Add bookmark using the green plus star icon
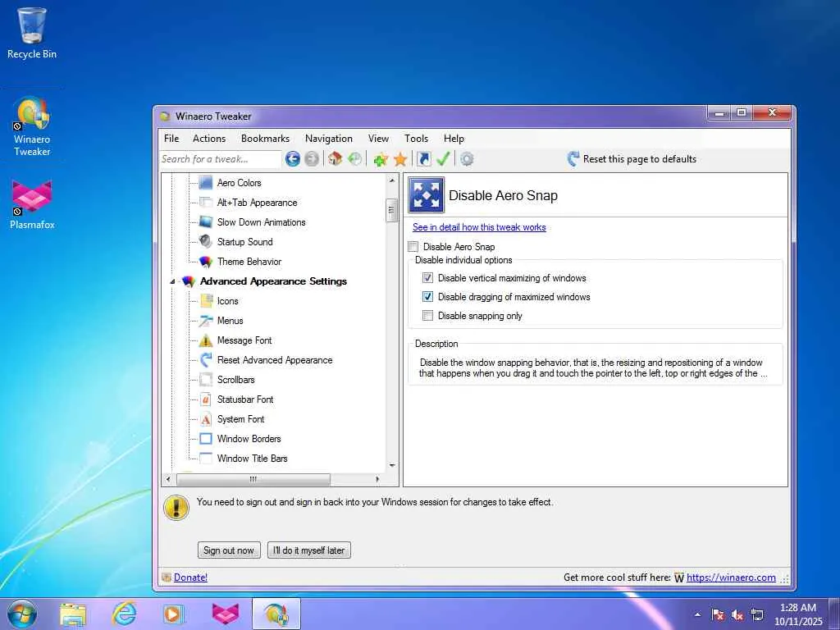840x630 pixels. (381, 159)
